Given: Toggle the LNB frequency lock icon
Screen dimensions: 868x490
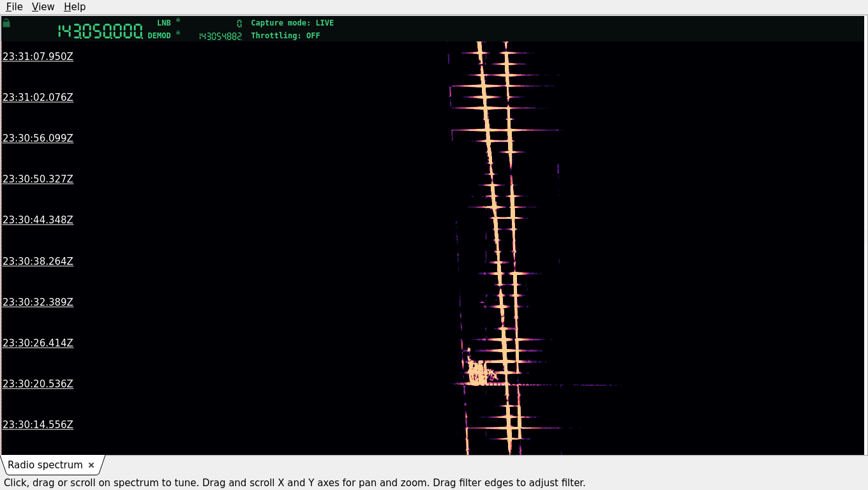Looking at the screenshot, I should (x=178, y=20).
